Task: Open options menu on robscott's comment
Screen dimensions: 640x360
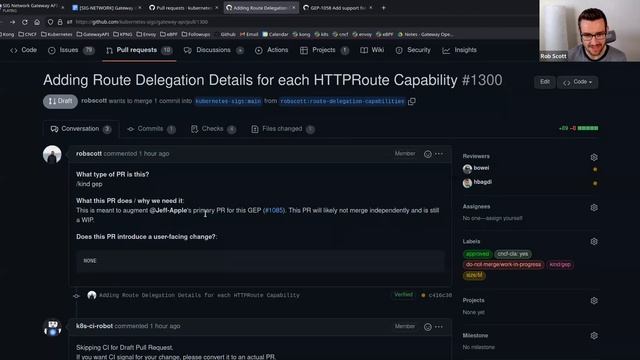Action: [x=439, y=154]
